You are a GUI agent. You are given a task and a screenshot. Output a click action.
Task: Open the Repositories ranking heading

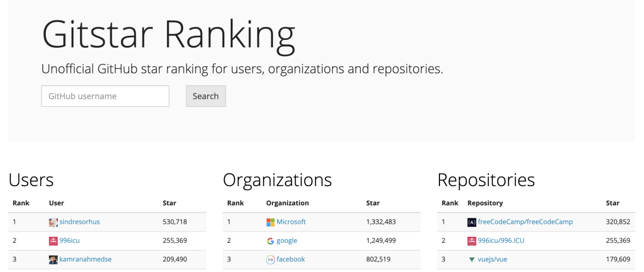point(485,180)
